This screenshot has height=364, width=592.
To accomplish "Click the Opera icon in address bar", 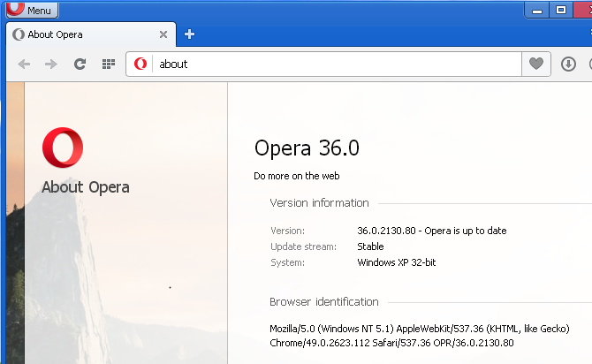I will 140,64.
